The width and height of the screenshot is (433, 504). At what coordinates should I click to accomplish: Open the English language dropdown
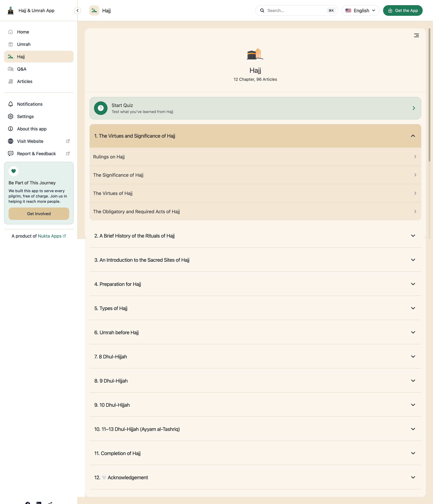[x=360, y=10]
